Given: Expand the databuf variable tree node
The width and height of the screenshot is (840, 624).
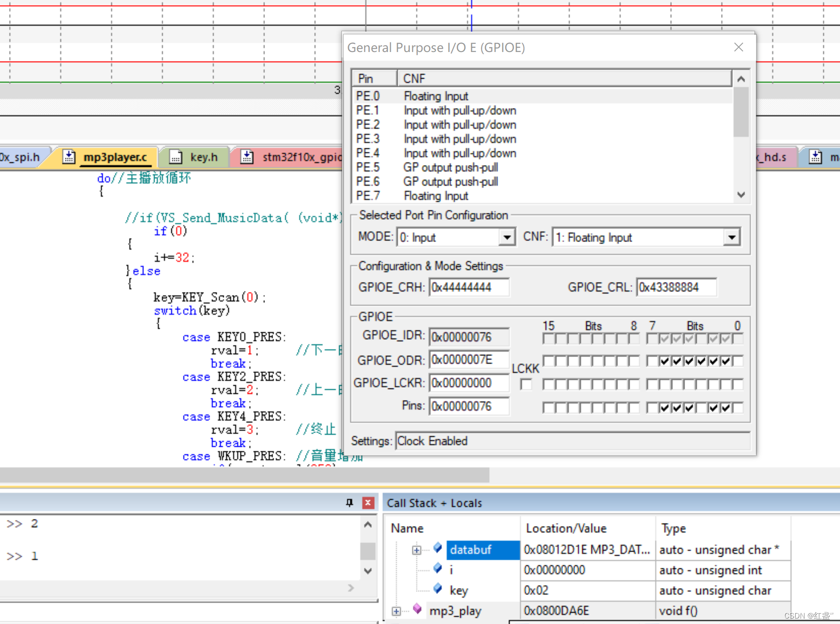Looking at the screenshot, I should 416,550.
